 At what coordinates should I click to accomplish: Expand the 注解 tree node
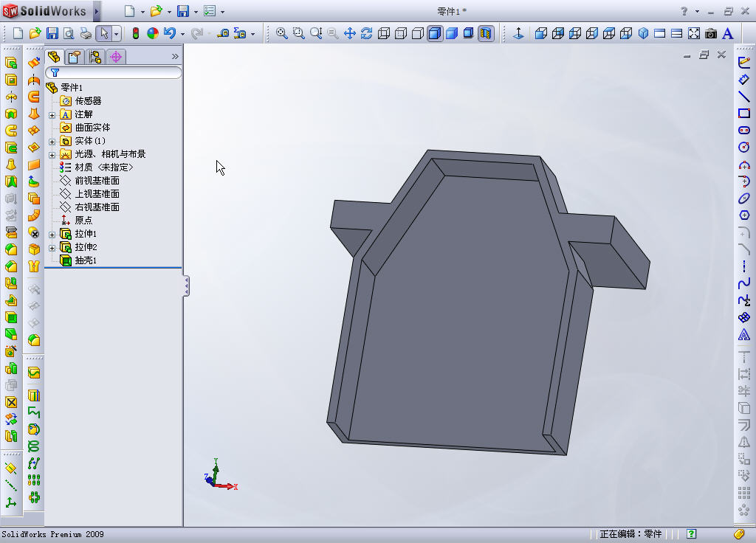tap(52, 115)
